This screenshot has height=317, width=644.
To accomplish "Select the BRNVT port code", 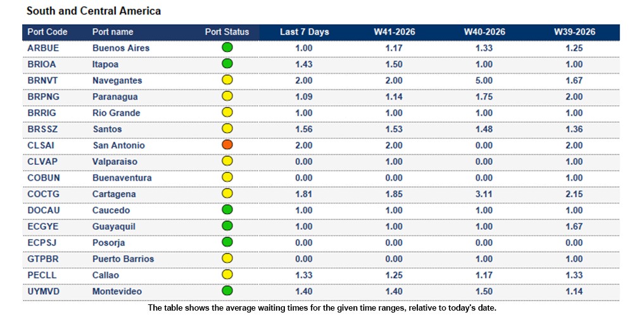I will pyautogui.click(x=42, y=81).
